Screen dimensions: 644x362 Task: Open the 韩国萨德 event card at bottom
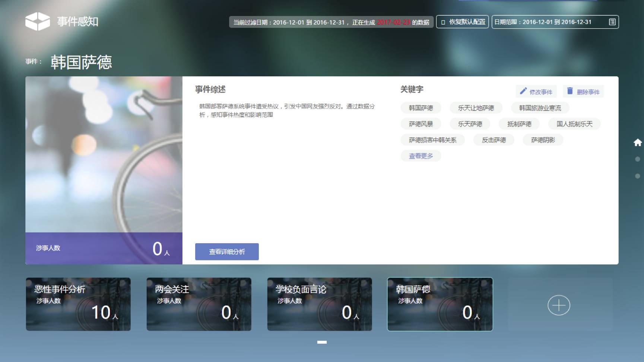440,304
